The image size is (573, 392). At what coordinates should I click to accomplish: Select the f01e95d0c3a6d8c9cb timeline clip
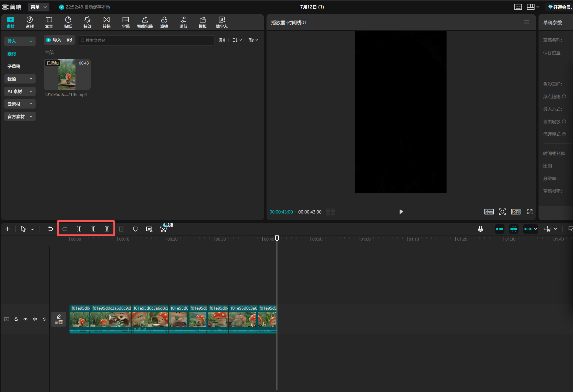pos(111,319)
